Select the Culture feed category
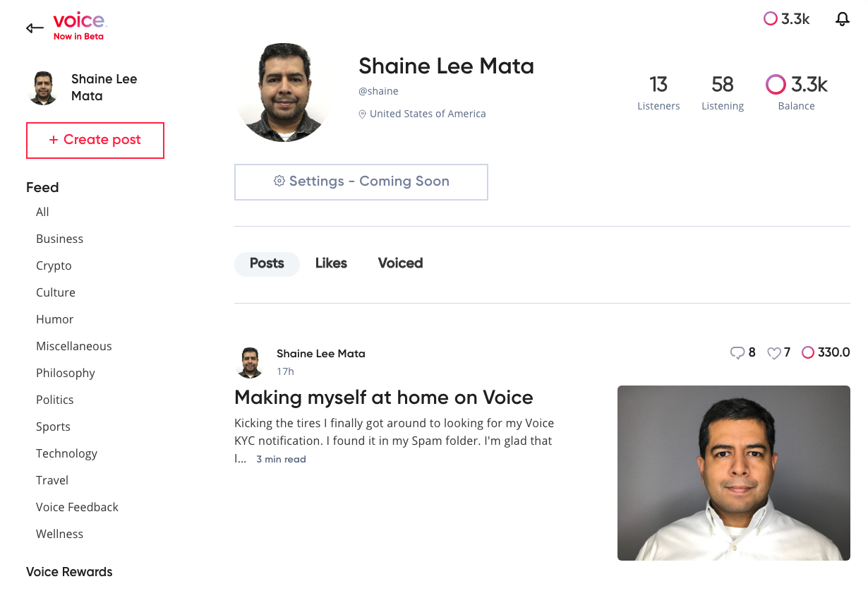The image size is (868, 591). coord(56,292)
